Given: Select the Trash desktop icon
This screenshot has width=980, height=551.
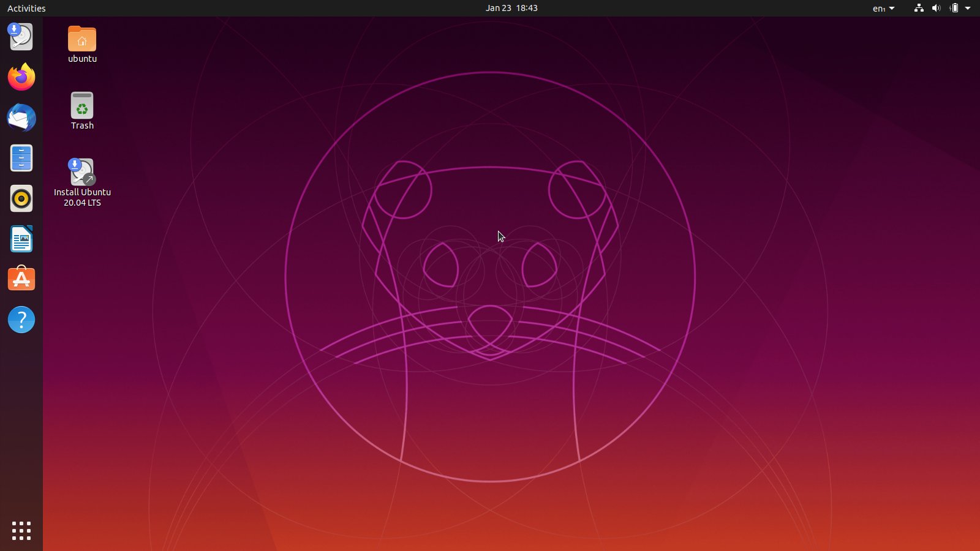Looking at the screenshot, I should pyautogui.click(x=82, y=105).
